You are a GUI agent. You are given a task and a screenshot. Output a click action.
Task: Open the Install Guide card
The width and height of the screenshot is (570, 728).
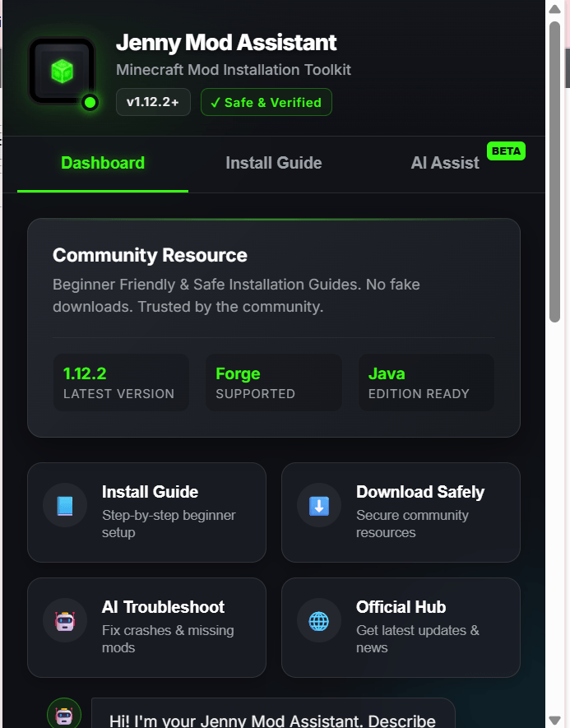(146, 512)
